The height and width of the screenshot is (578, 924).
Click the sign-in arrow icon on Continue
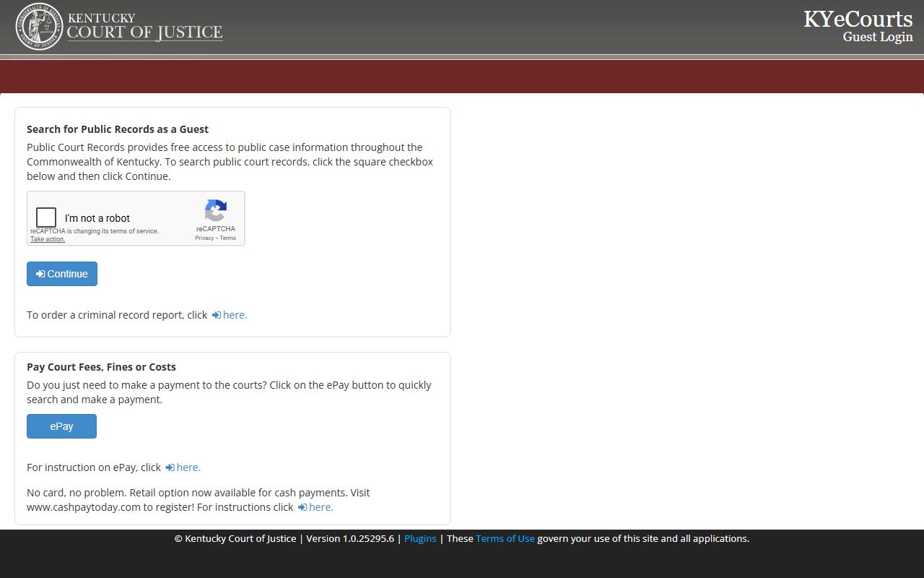point(40,274)
